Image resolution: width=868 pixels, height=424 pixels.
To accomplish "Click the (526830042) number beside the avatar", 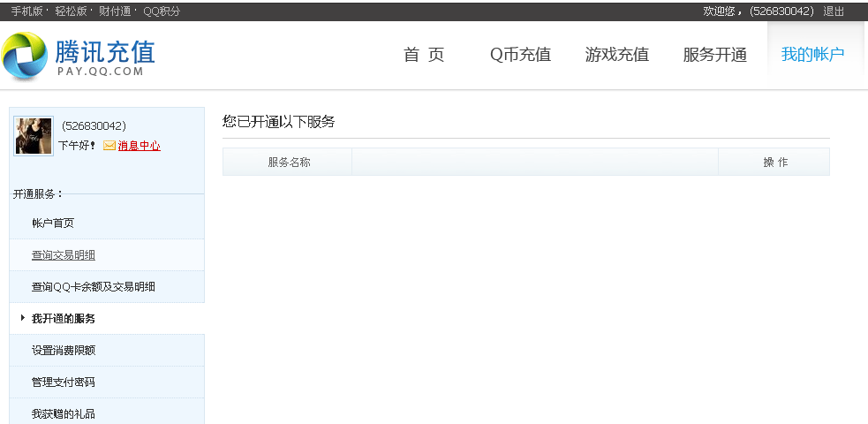I will 94,126.
